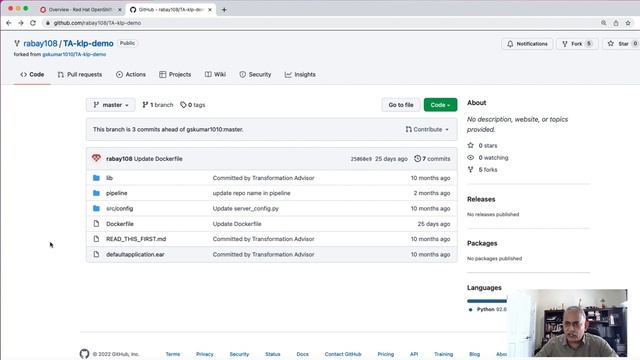This screenshot has height=360, width=640.
Task: Open the 5 forks link
Action: pyautogui.click(x=482, y=169)
